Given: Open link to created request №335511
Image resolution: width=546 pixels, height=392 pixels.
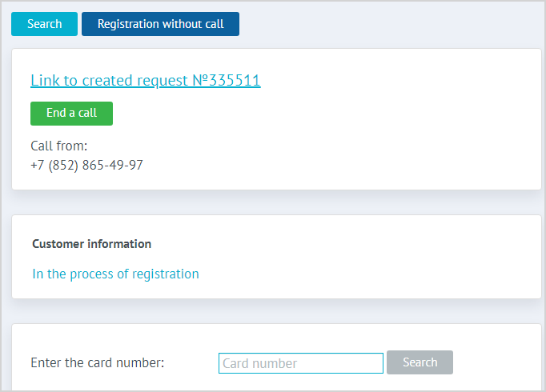Looking at the screenshot, I should click(145, 80).
